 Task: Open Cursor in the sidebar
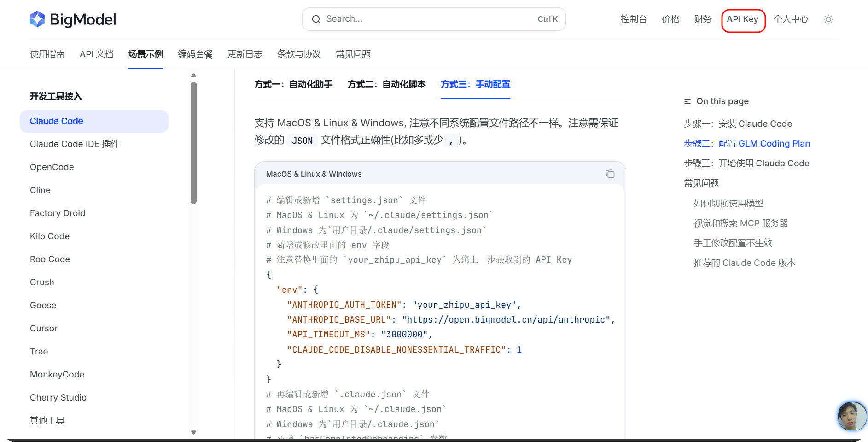[x=44, y=329]
